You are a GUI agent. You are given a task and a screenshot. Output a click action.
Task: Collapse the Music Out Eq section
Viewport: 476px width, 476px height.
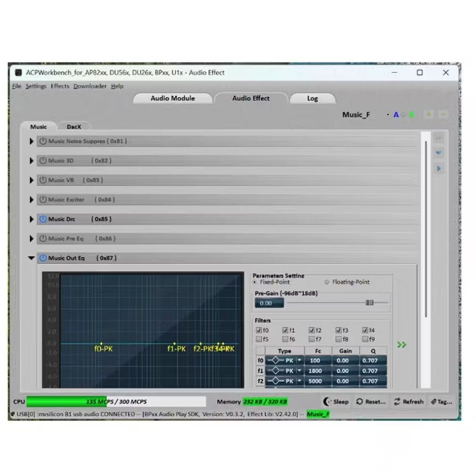pos(31,258)
